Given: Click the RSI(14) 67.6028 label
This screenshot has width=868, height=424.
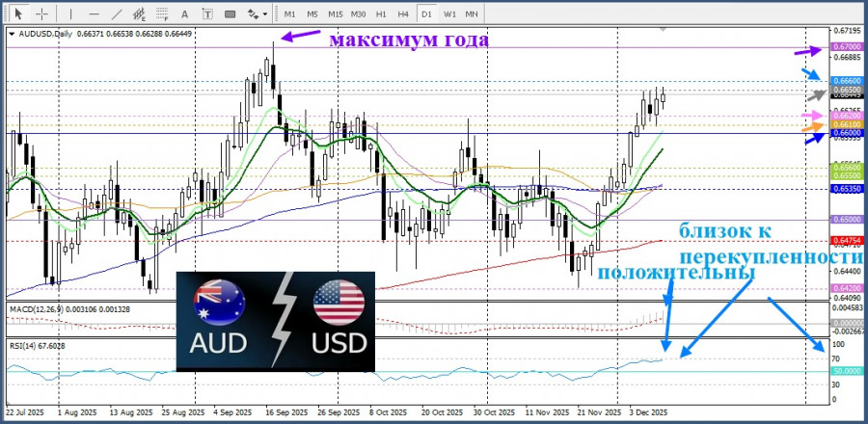Looking at the screenshot, I should 37,346.
